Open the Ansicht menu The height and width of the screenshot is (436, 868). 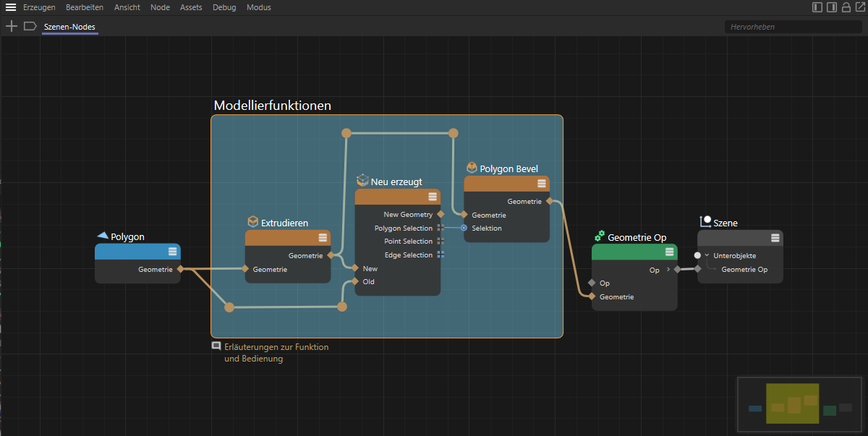127,7
